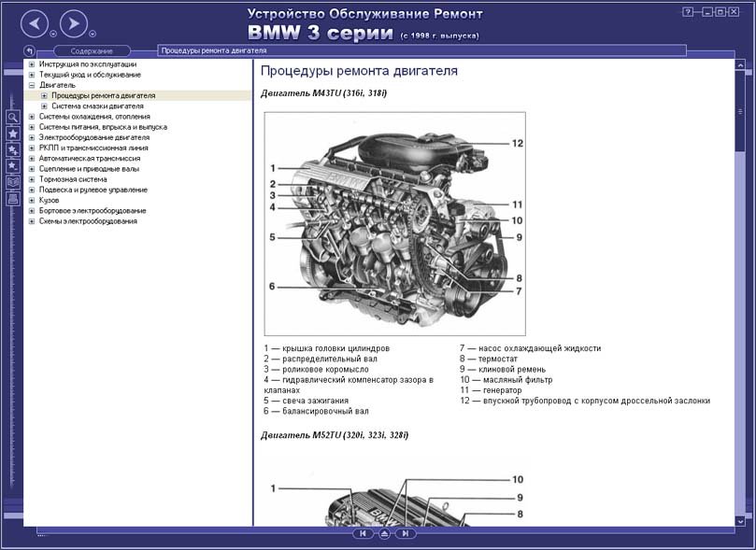The image size is (756, 550).
Task: Click the content pane vertical scrollbar thumb
Action: (x=740, y=111)
